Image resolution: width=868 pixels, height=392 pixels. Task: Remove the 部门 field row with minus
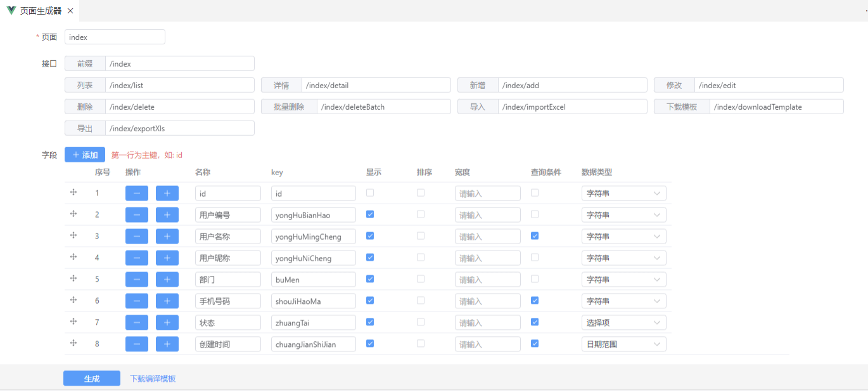(x=137, y=280)
